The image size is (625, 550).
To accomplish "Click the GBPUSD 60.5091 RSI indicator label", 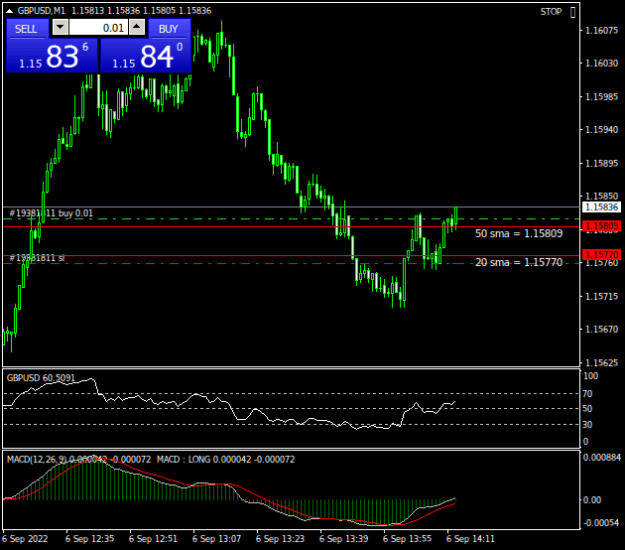I will (x=41, y=377).
